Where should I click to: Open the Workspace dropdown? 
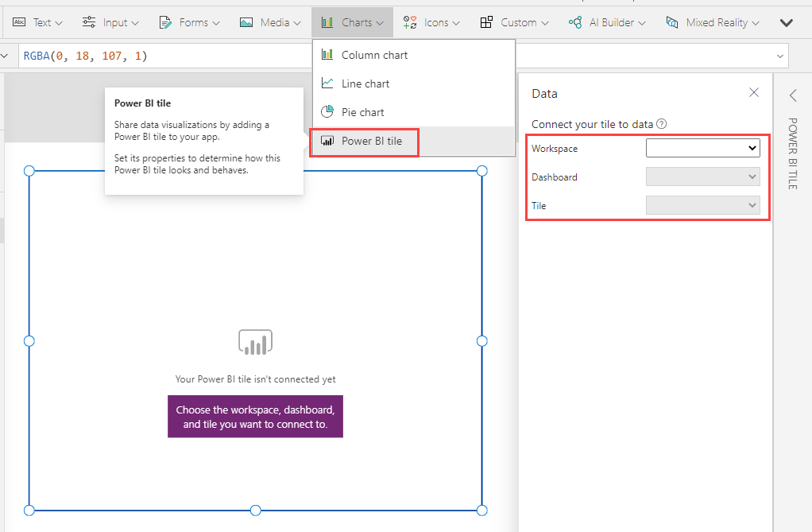[702, 148]
